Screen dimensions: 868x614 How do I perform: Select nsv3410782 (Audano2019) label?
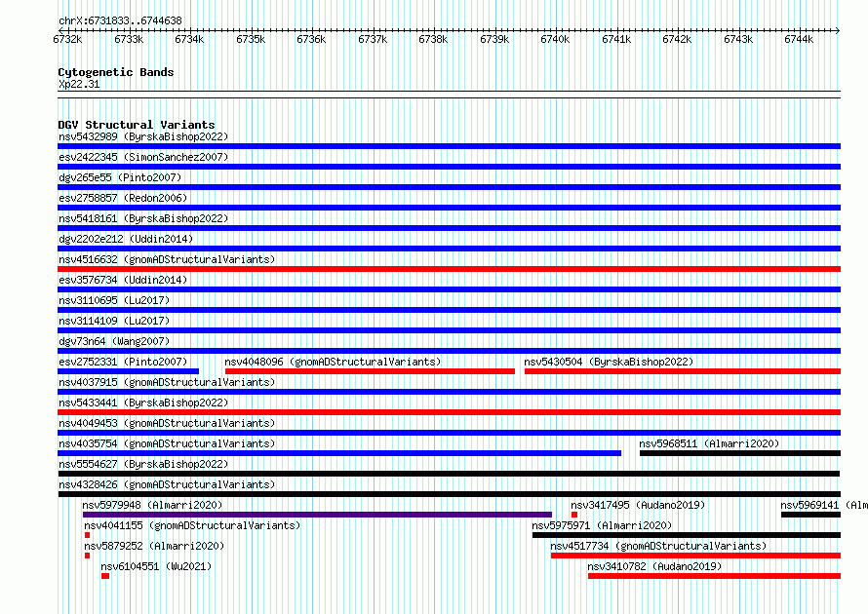click(x=654, y=566)
